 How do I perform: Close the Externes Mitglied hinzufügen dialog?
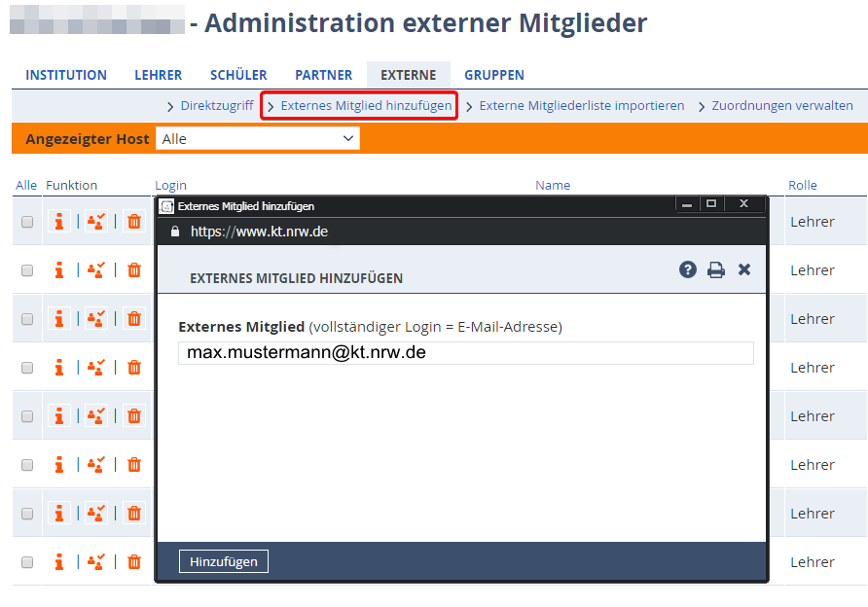point(744,269)
